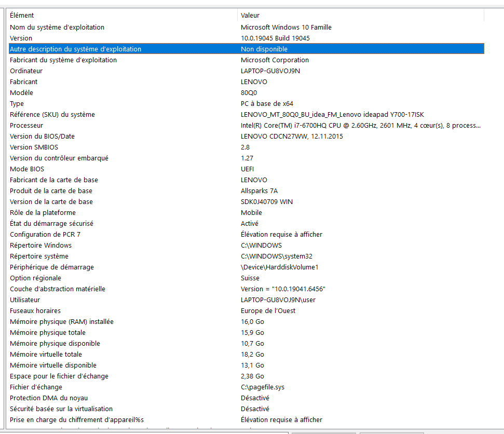Click the "Valeur" column header
Image resolution: width=504 pixels, height=434 pixels.
361,15
